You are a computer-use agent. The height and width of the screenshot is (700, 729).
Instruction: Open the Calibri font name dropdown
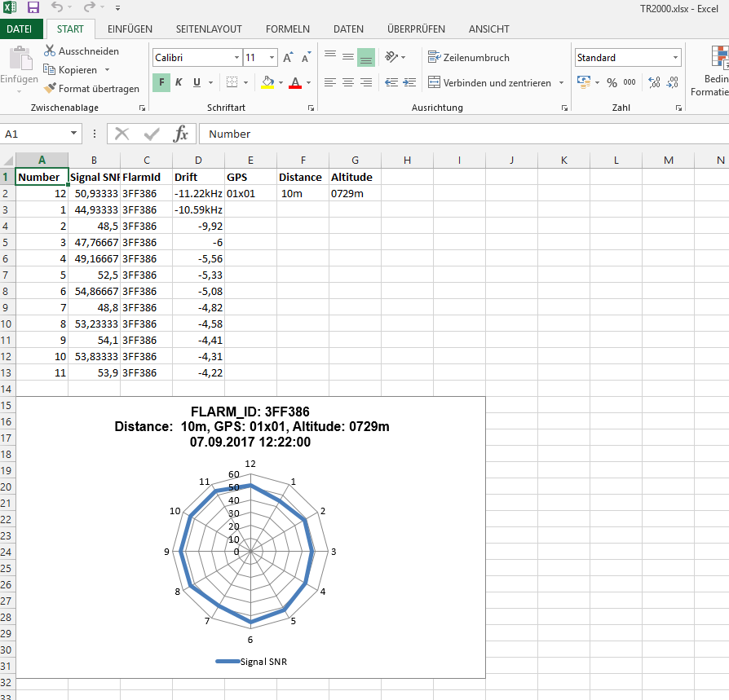pos(236,58)
